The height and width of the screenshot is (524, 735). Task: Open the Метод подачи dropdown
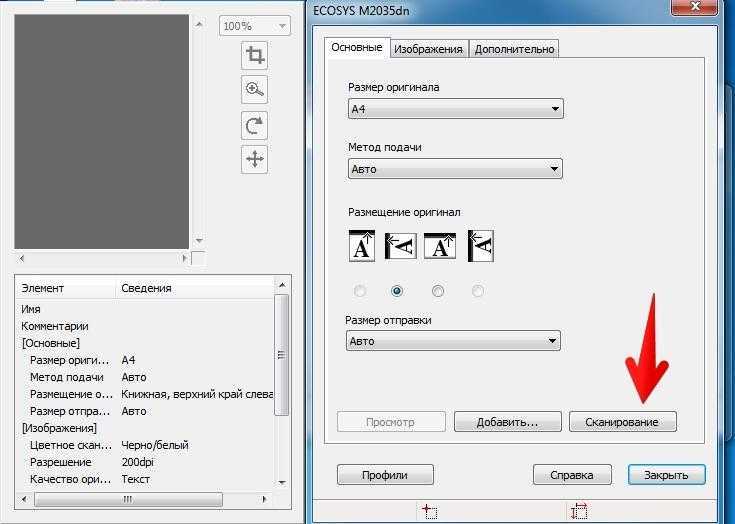455,169
